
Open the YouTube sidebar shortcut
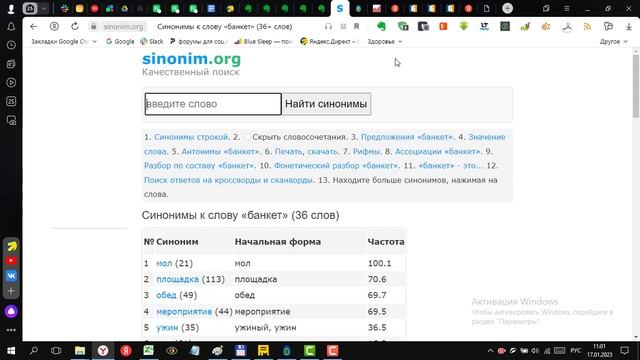11,261
